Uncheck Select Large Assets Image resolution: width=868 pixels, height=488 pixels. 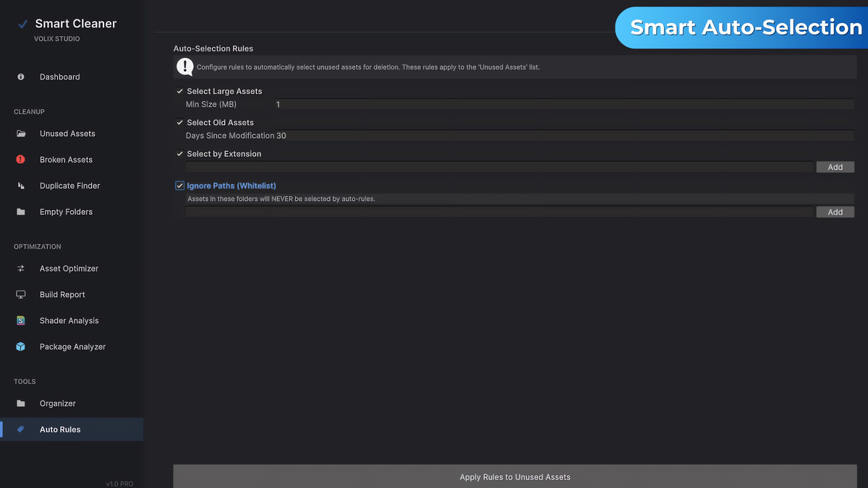[x=179, y=91]
